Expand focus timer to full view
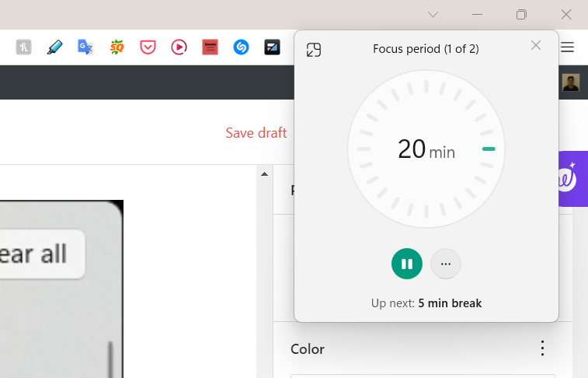588x378 pixels. [314, 50]
